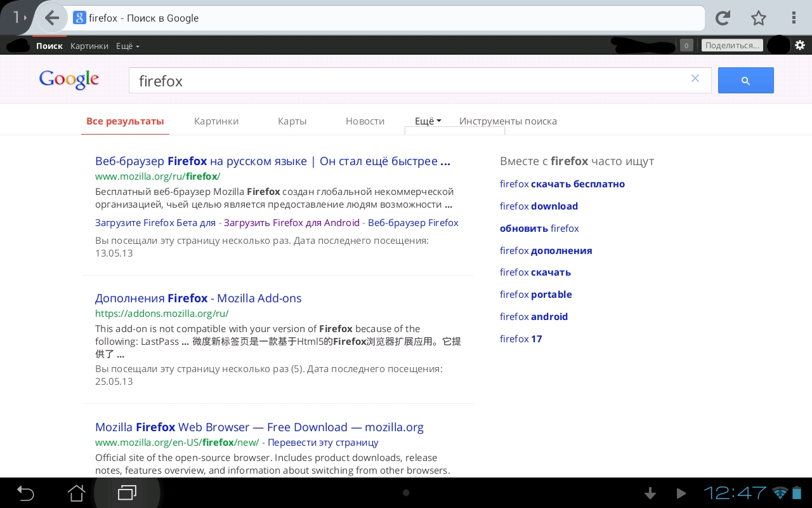
Task: Tap the 12:47 clock
Action: click(x=735, y=493)
